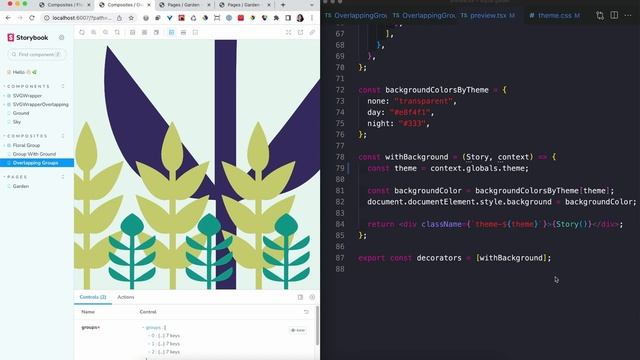
Task: Select the Ground story
Action: pyautogui.click(x=20, y=113)
